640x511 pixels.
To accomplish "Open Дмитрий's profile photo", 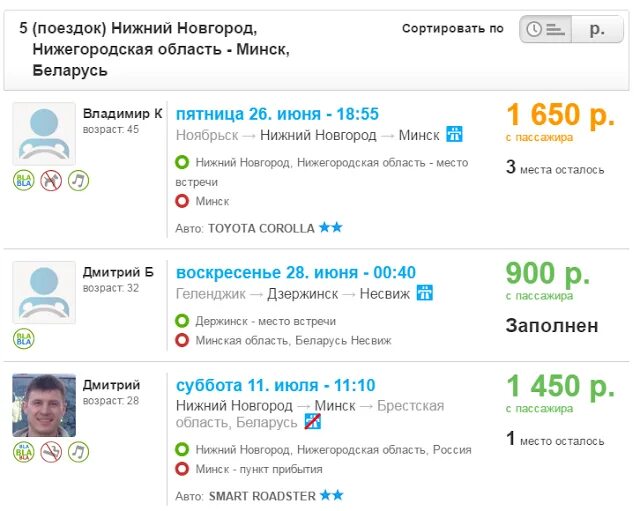I will [44, 405].
